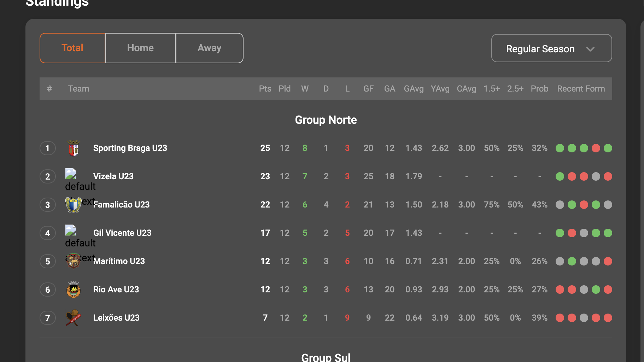644x362 pixels.
Task: Switch to the Home standings tab
Action: click(x=140, y=48)
